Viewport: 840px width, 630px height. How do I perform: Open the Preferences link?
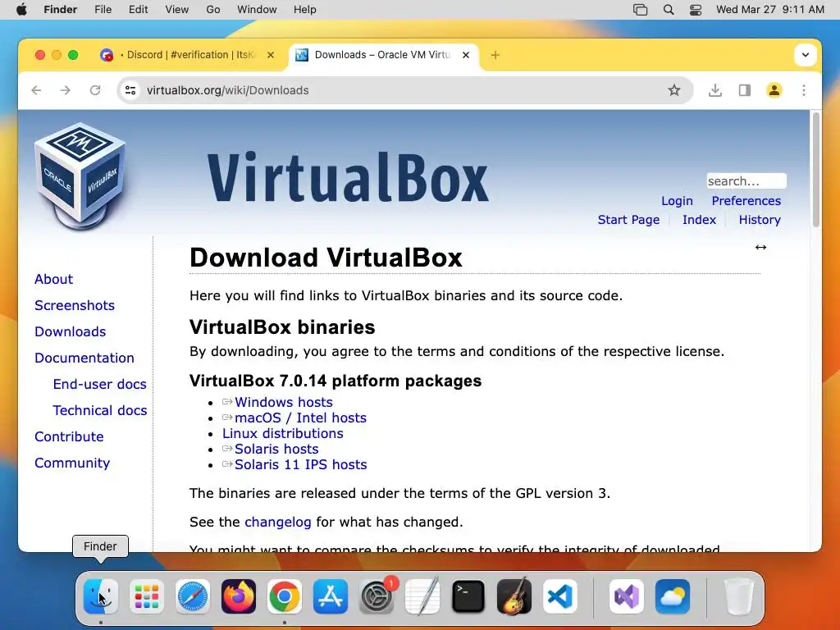746,201
